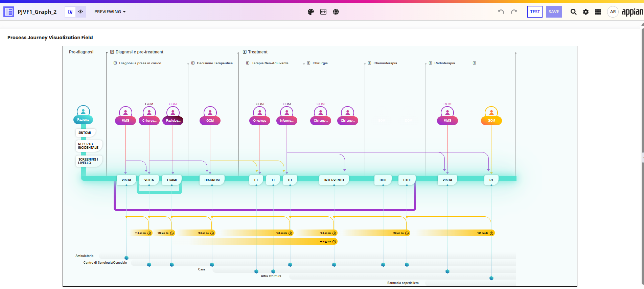The image size is (644, 289).
Task: Open the settings gear icon
Action: click(586, 12)
